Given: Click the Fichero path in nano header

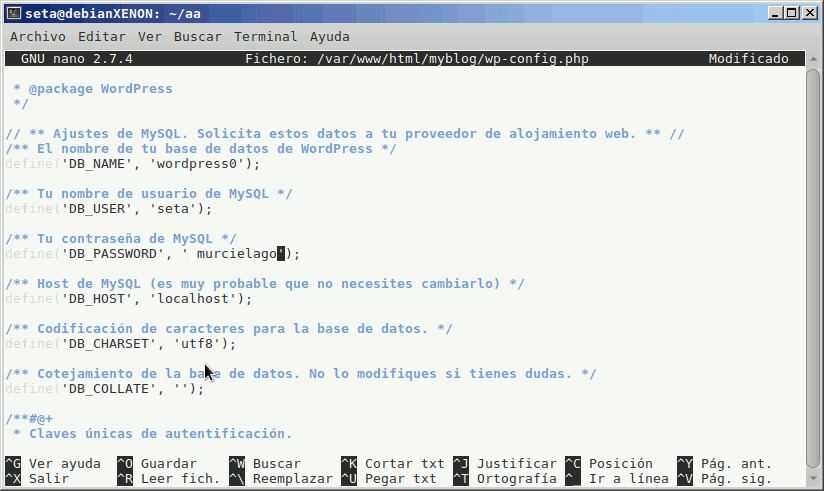Looking at the screenshot, I should 417,59.
